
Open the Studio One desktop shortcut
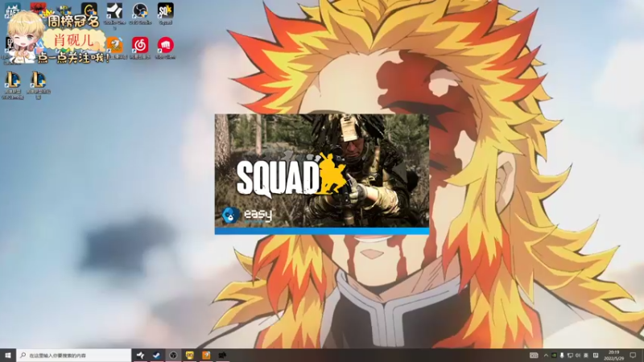coord(114,14)
